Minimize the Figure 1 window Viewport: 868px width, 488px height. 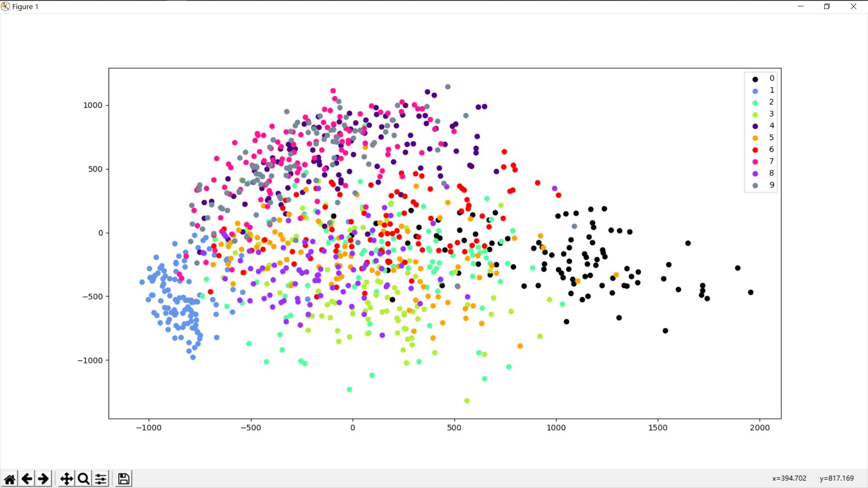pyautogui.click(x=801, y=6)
